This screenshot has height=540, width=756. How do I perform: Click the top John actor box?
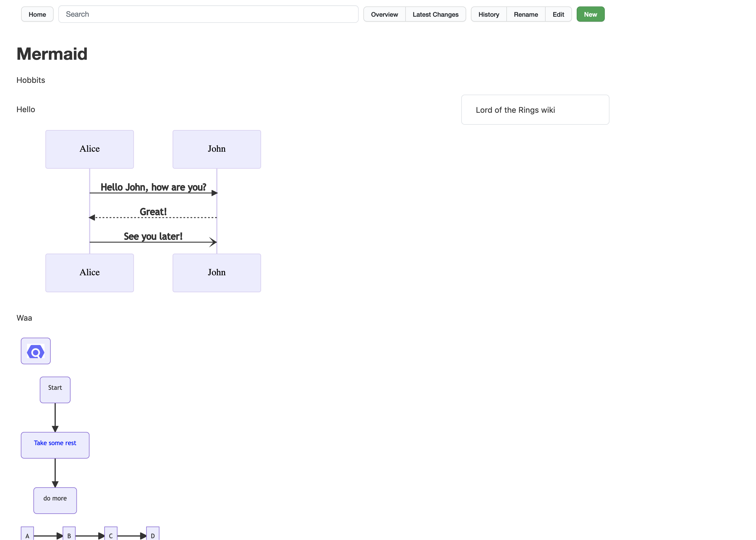point(217,149)
